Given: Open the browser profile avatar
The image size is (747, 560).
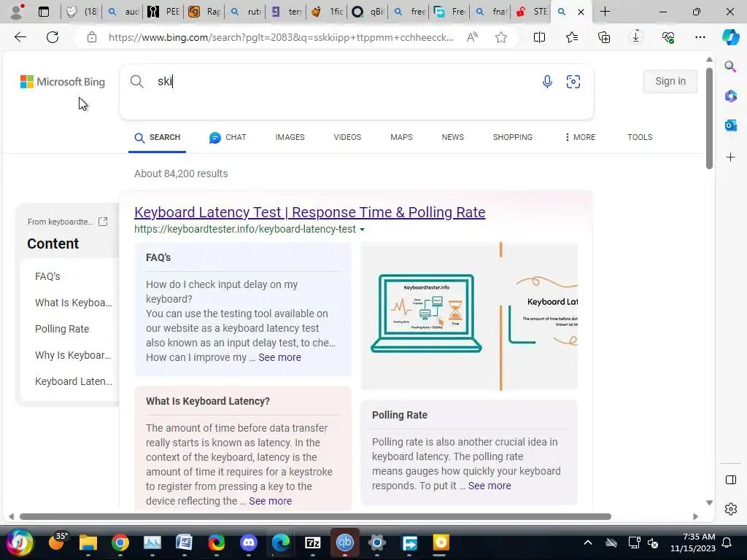Looking at the screenshot, I should [18, 11].
